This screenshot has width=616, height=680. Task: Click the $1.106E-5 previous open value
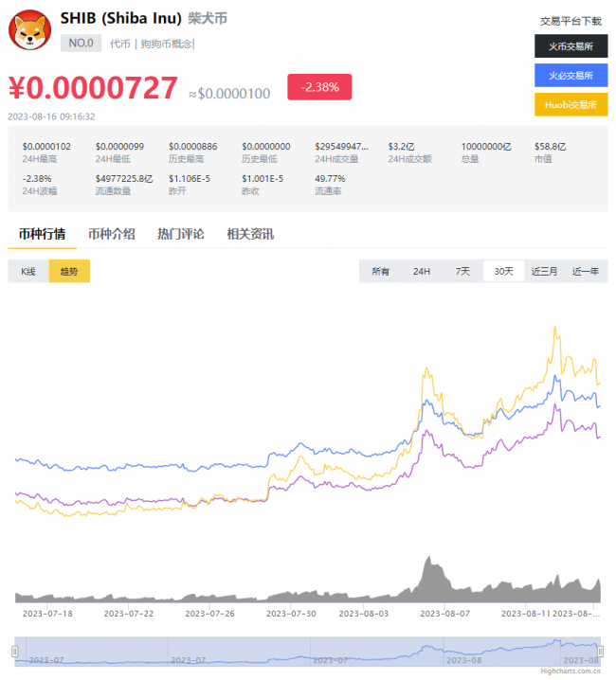click(190, 179)
